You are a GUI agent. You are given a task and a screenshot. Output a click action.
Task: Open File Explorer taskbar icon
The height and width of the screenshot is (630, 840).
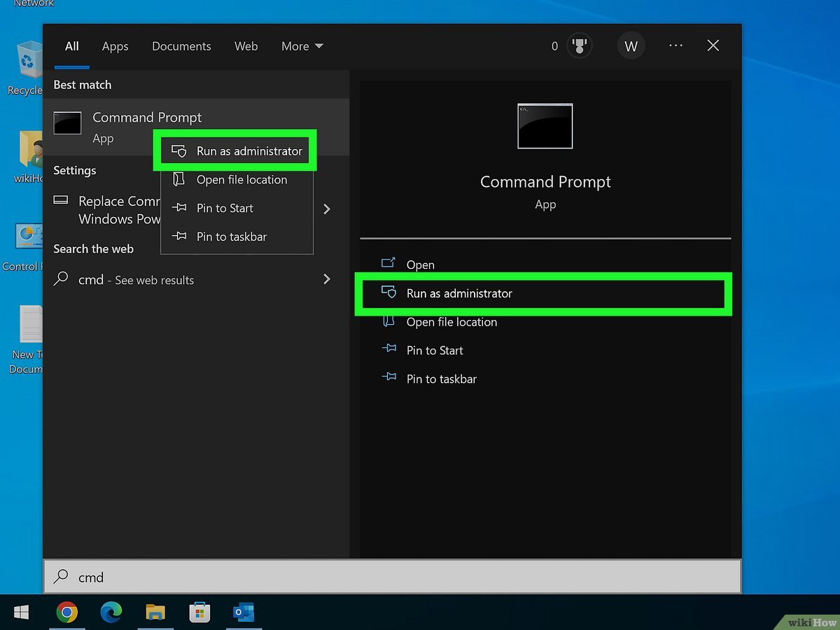(155, 613)
